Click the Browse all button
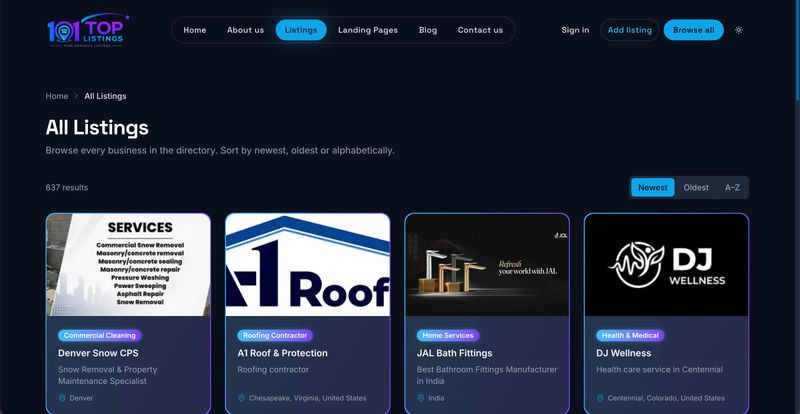Viewport: 800px width, 414px height. tap(693, 30)
